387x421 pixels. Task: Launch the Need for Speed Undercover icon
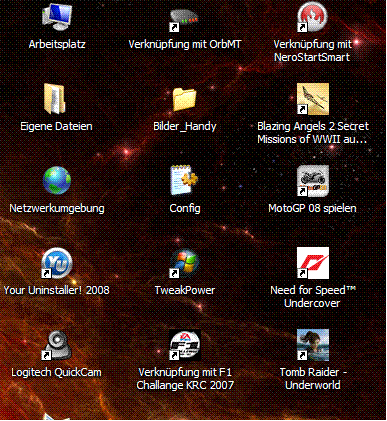(x=313, y=263)
